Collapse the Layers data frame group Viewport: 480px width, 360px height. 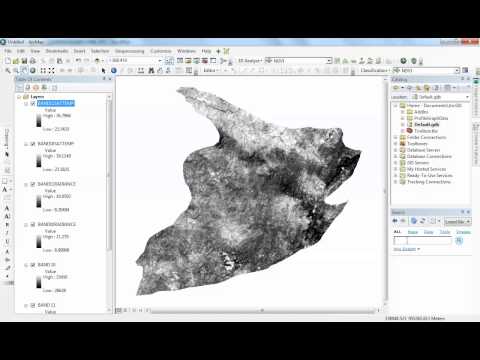[x=19, y=97]
